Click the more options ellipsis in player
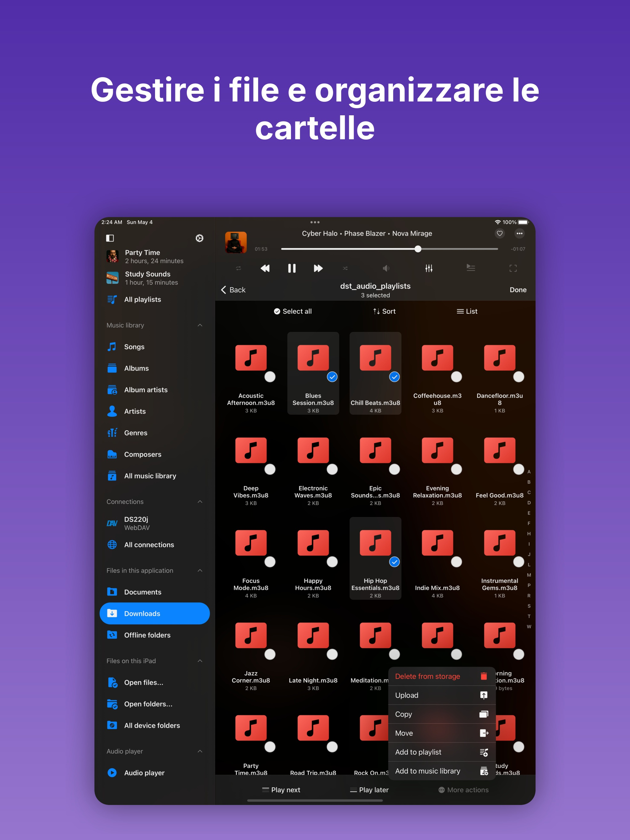The height and width of the screenshot is (840, 630). tap(519, 234)
